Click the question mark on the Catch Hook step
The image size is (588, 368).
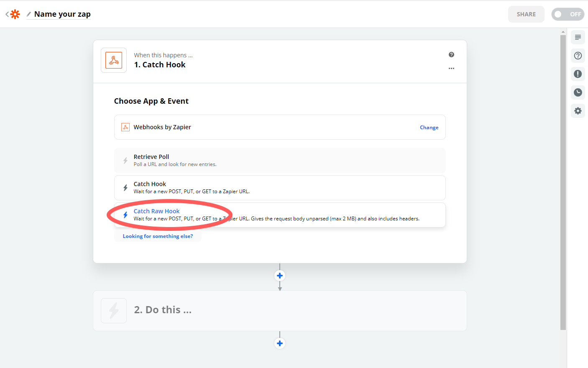pyautogui.click(x=451, y=54)
